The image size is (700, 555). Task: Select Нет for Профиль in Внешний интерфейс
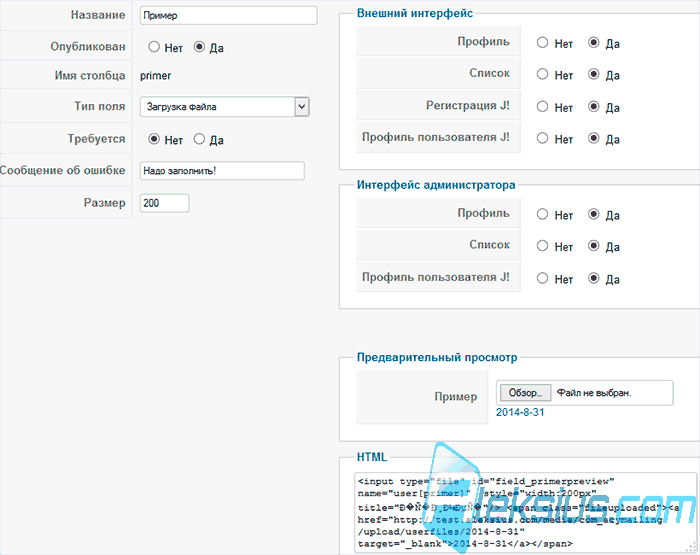pos(542,42)
